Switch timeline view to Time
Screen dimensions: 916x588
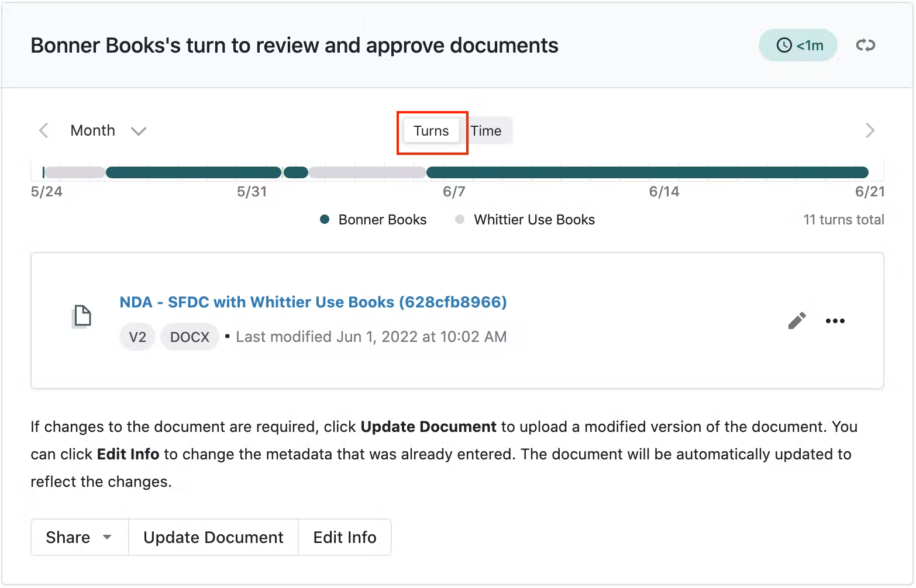tap(486, 131)
